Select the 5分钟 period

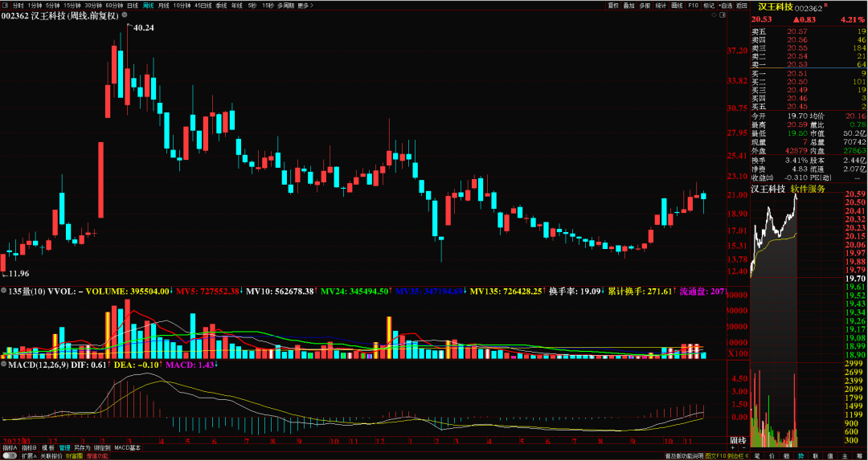coord(52,5)
